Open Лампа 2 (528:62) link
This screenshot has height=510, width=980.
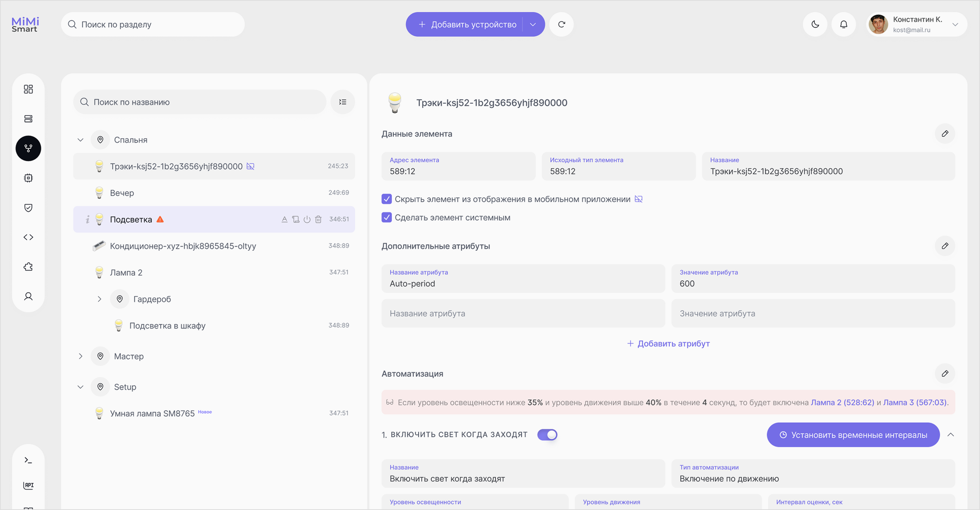[842, 402]
